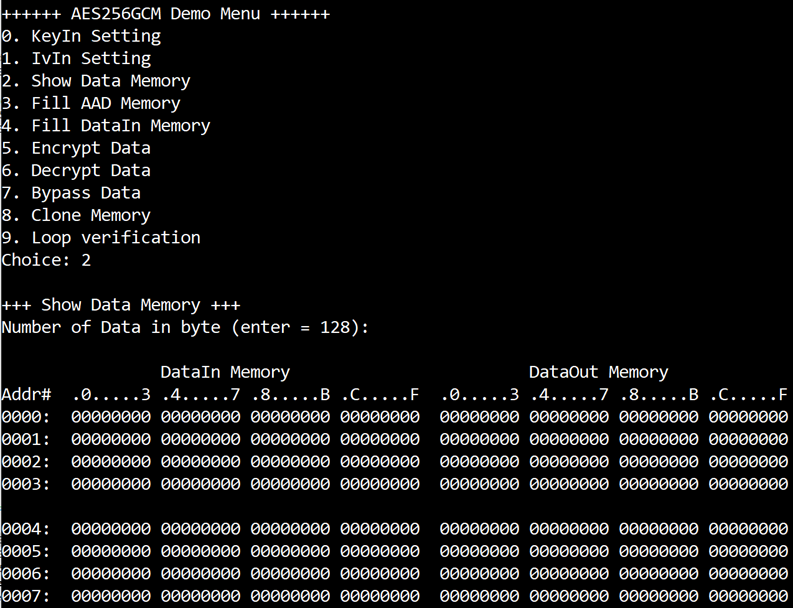This screenshot has width=793, height=608.
Task: Click address row 0004: label
Action: (26, 529)
